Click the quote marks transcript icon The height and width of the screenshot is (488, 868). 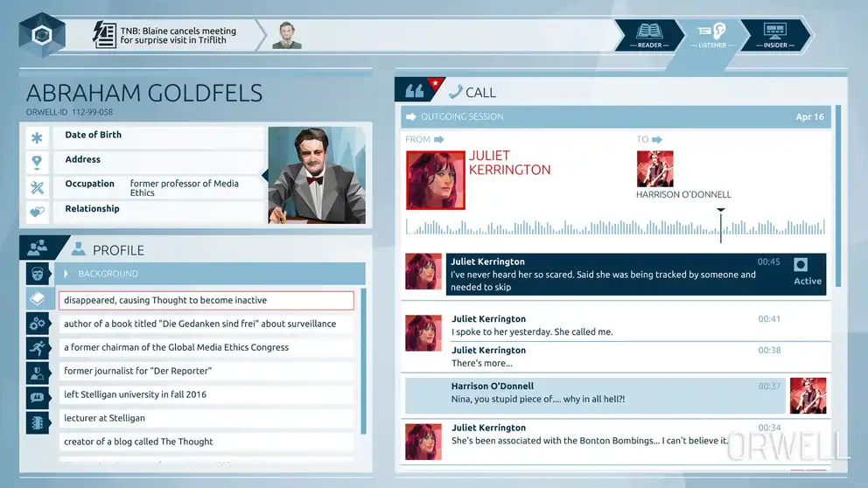[x=412, y=91]
